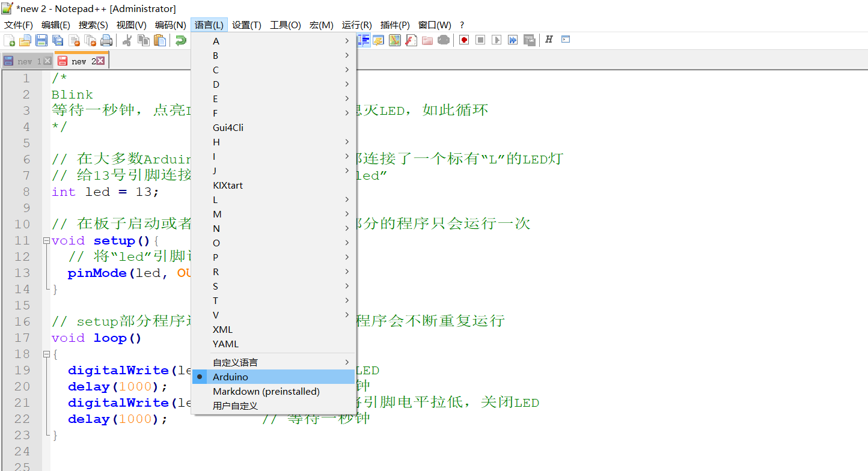The width and height of the screenshot is (868, 471).
Task: Click the Save All toolbar icon
Action: tap(58, 40)
